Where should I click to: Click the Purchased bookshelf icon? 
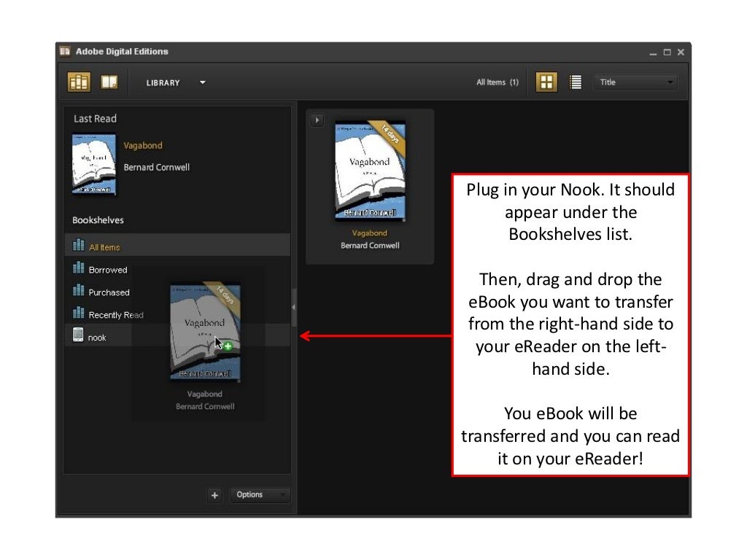pyautogui.click(x=78, y=290)
